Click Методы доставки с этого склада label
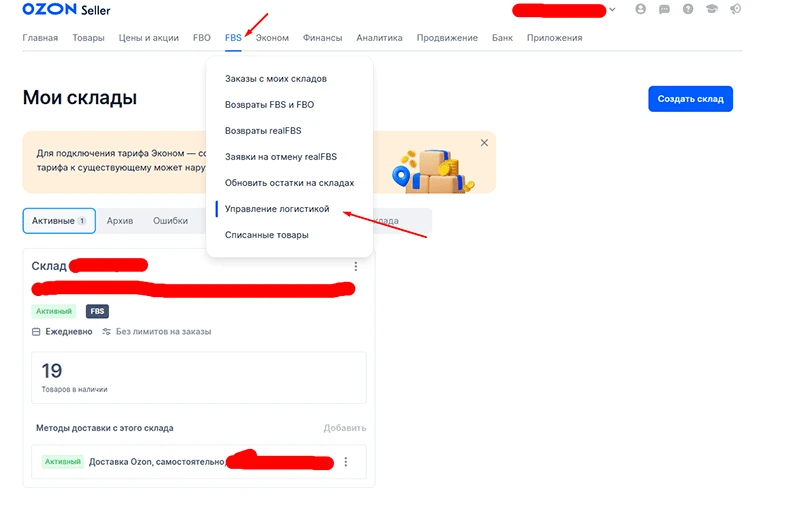Screen dimensions: 800x505 point(105,428)
